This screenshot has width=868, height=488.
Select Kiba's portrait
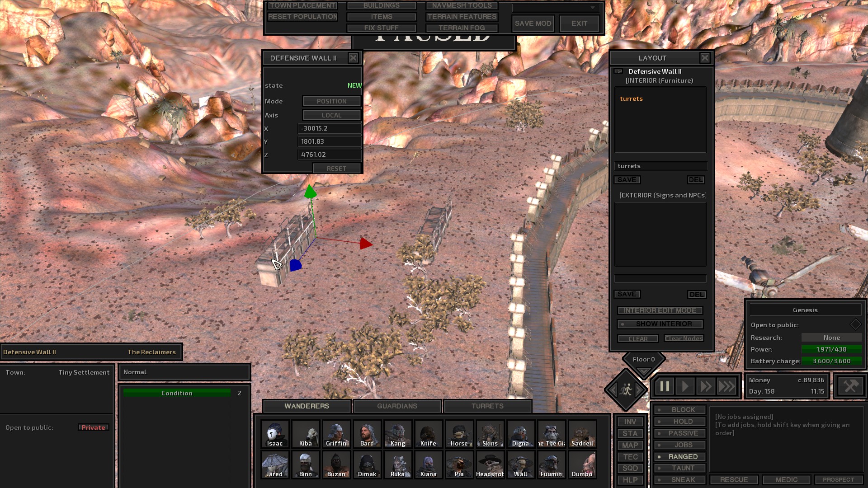pyautogui.click(x=305, y=434)
